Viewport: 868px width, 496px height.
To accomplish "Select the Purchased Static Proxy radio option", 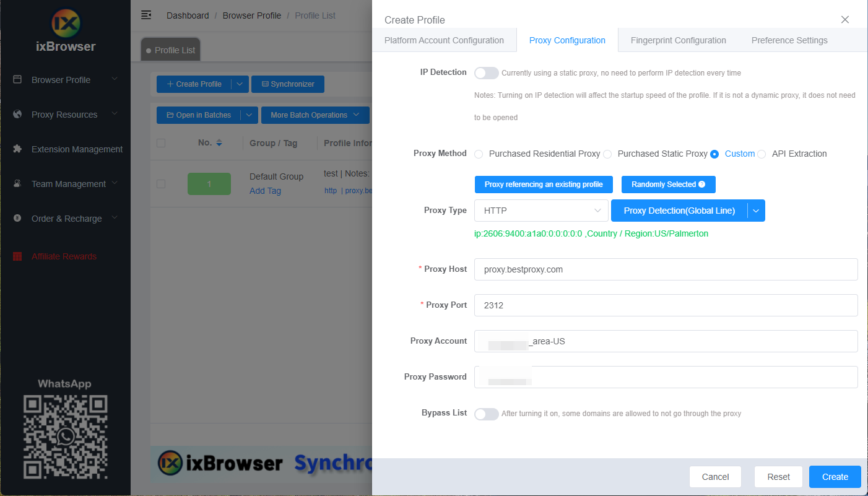I will point(607,154).
